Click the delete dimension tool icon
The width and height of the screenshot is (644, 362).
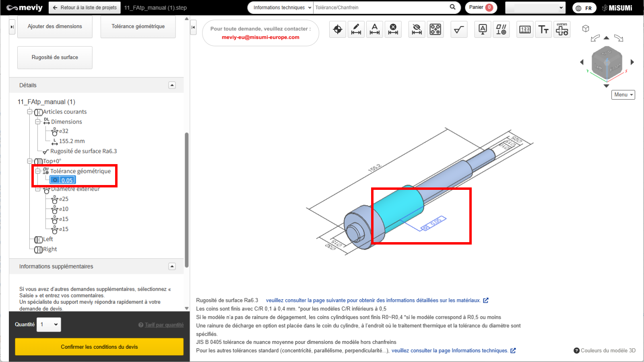[393, 29]
